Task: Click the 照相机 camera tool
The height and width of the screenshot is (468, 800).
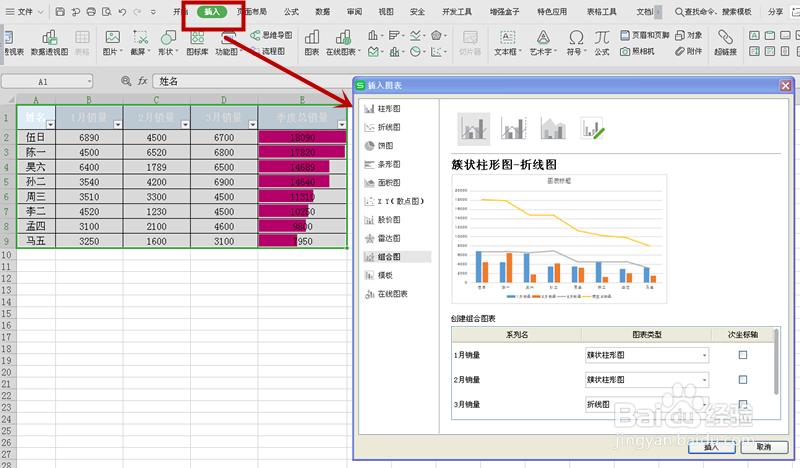Action: pos(637,51)
